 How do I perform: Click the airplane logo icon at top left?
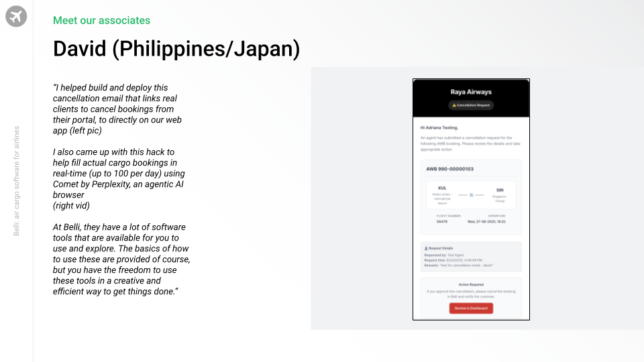16,16
